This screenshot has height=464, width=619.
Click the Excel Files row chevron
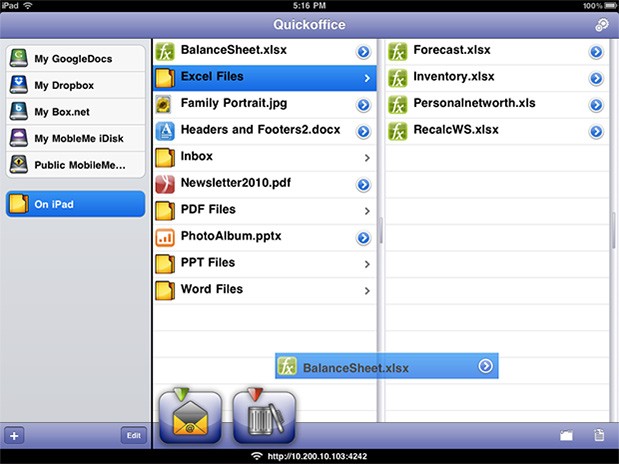coord(367,78)
